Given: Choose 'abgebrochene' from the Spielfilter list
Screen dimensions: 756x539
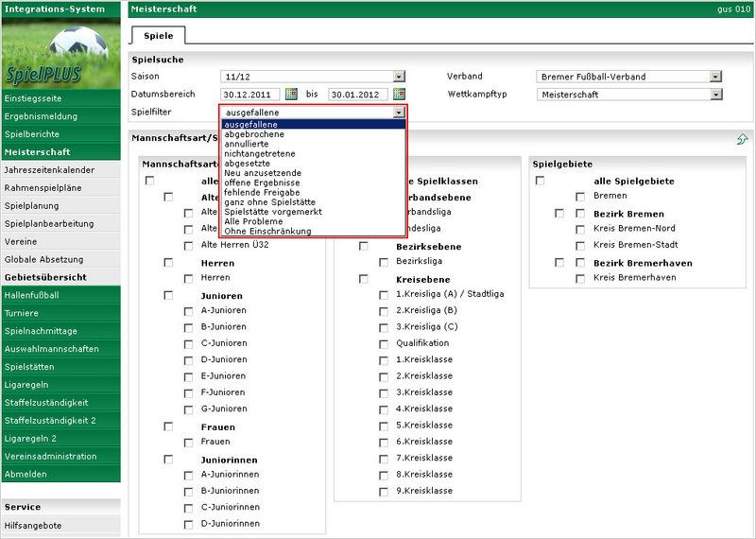Looking at the screenshot, I should click(255, 134).
